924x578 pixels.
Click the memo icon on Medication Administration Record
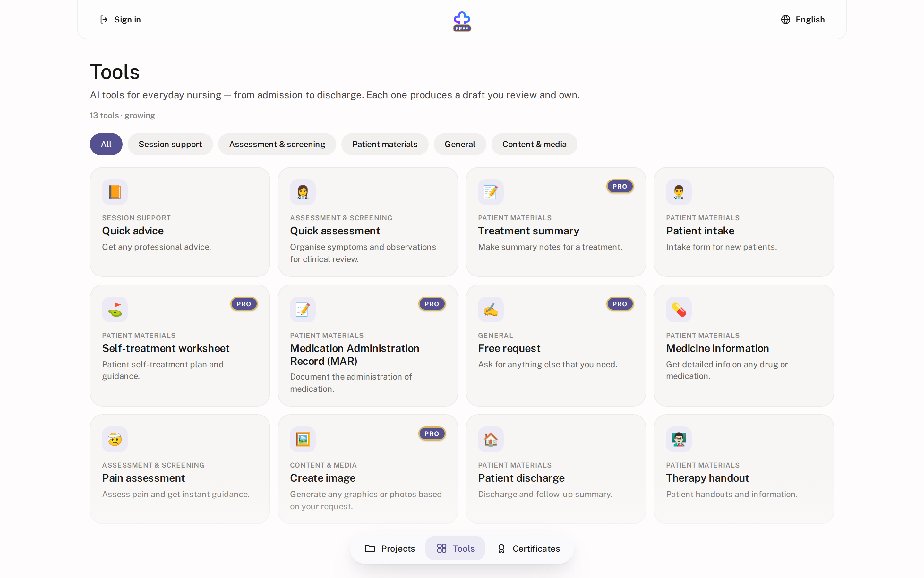tap(303, 310)
